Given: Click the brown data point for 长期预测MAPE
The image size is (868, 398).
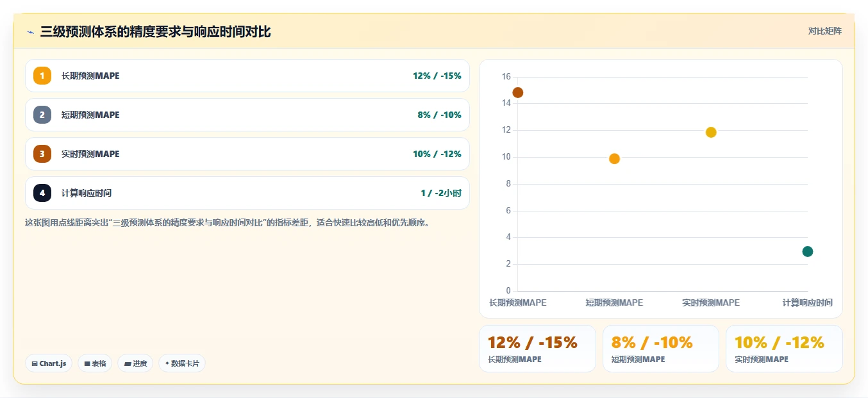Looking at the screenshot, I should click(x=518, y=93).
